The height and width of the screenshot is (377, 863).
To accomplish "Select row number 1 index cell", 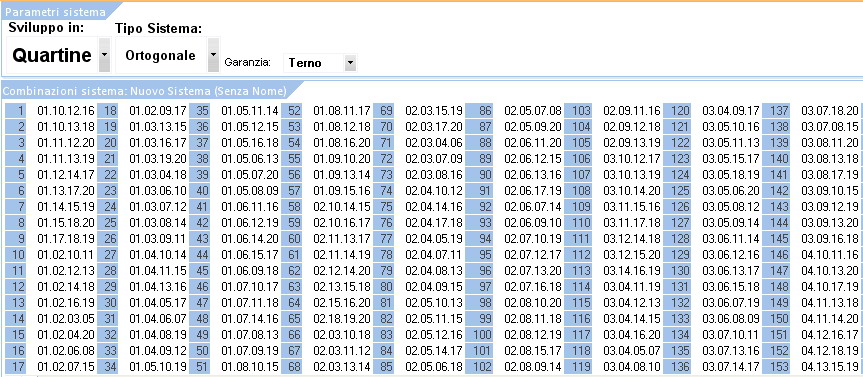I will 15,111.
